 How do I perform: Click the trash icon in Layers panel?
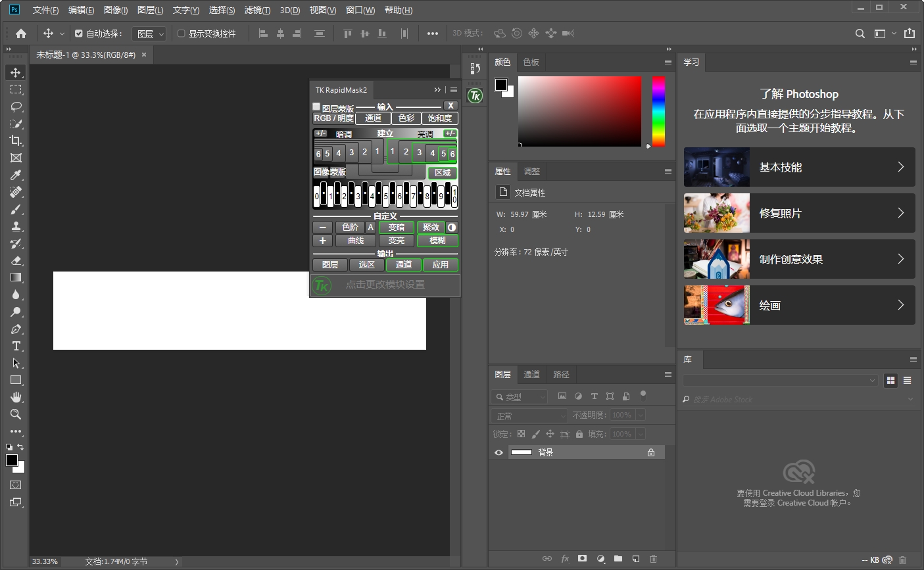click(653, 559)
